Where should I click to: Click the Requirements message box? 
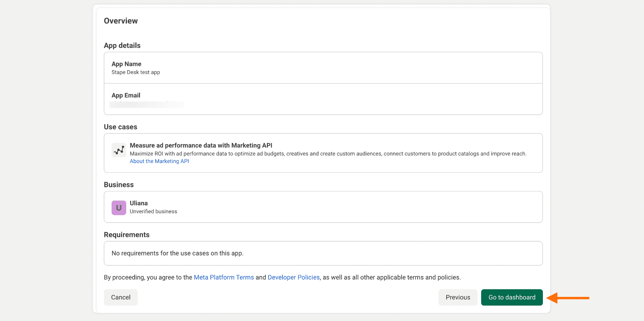[323, 253]
